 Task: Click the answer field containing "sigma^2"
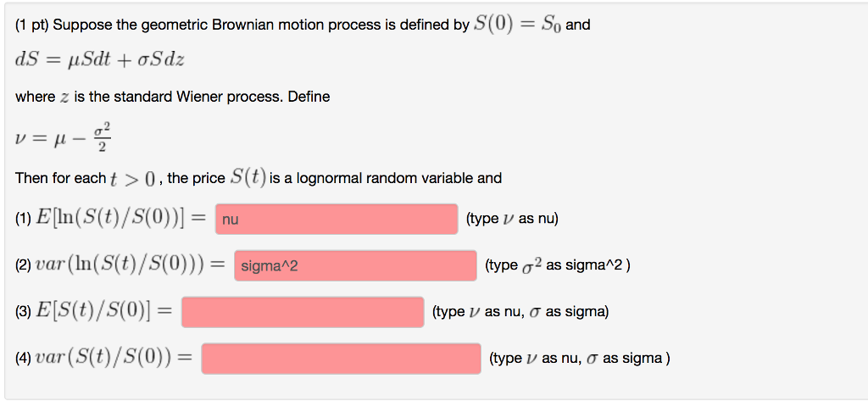[356, 266]
